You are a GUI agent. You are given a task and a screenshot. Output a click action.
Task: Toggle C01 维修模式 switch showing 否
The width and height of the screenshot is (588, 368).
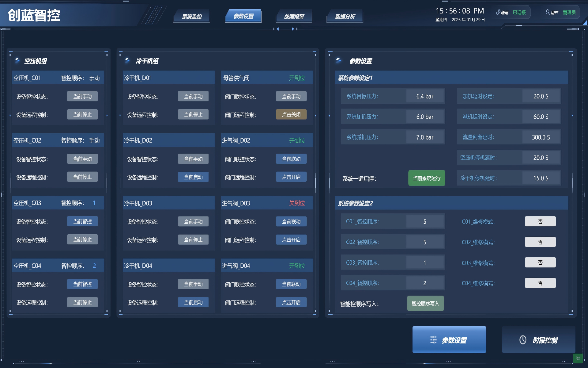point(540,221)
